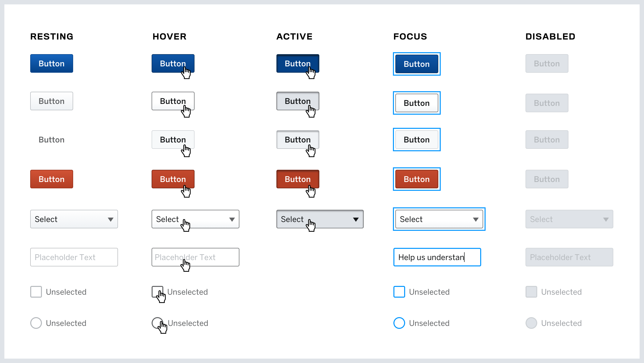644x363 pixels.
Task: Choose the hover state Unselected radio button
Action: (x=157, y=323)
